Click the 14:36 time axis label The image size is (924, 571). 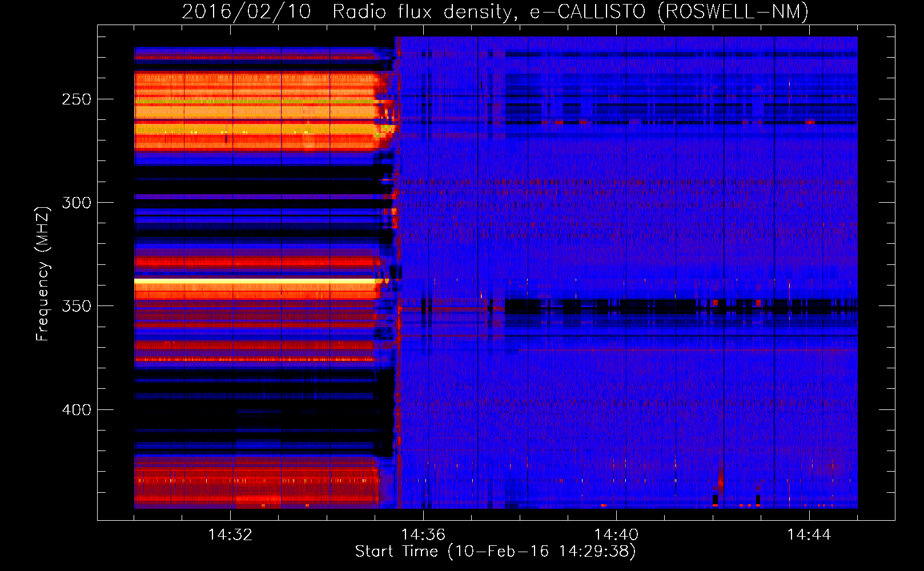(x=423, y=535)
